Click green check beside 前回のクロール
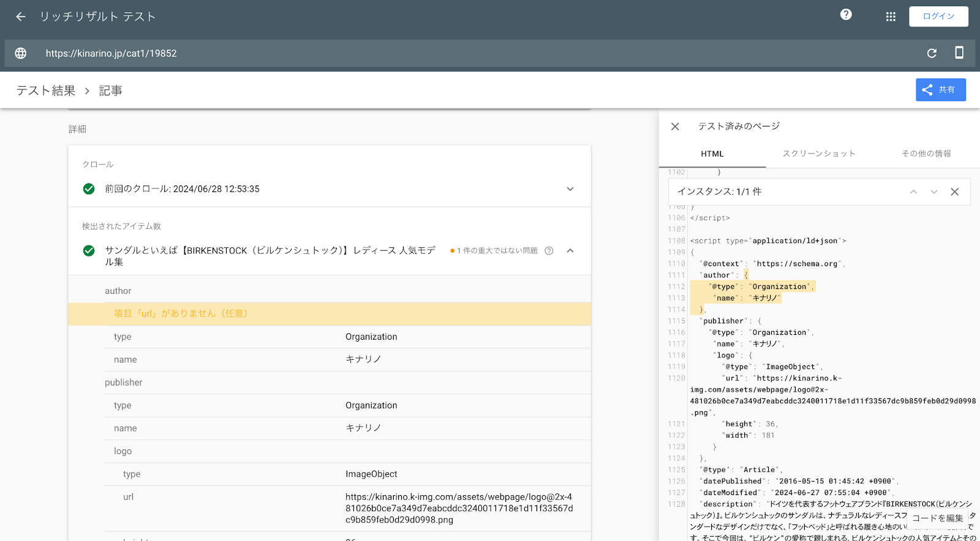The width and height of the screenshot is (980, 541). [x=89, y=188]
